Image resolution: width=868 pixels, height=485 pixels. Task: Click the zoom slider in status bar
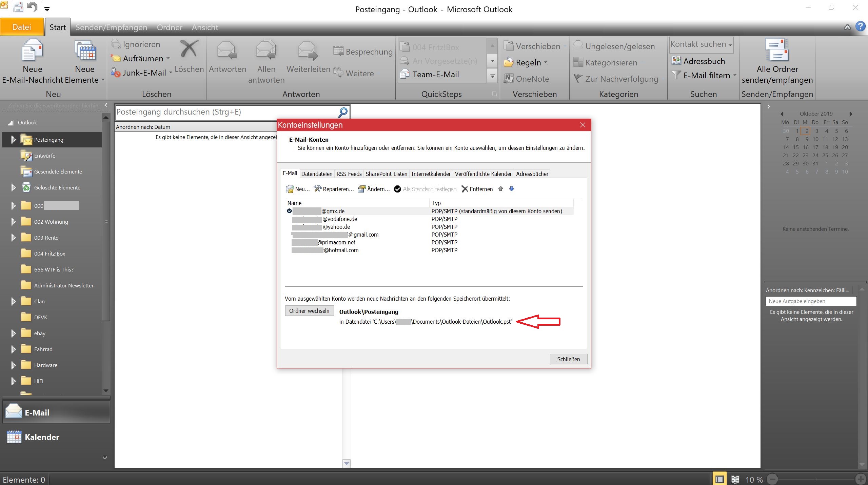(816, 479)
